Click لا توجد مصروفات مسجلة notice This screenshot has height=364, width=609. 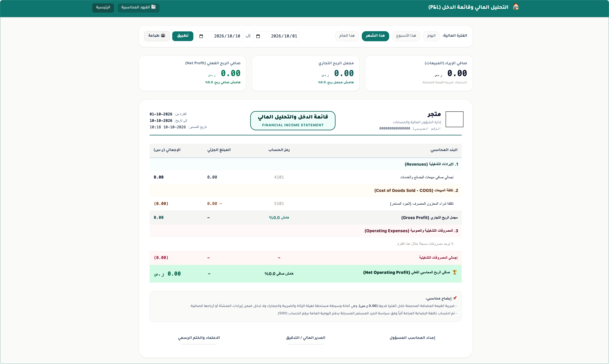pos(425,244)
